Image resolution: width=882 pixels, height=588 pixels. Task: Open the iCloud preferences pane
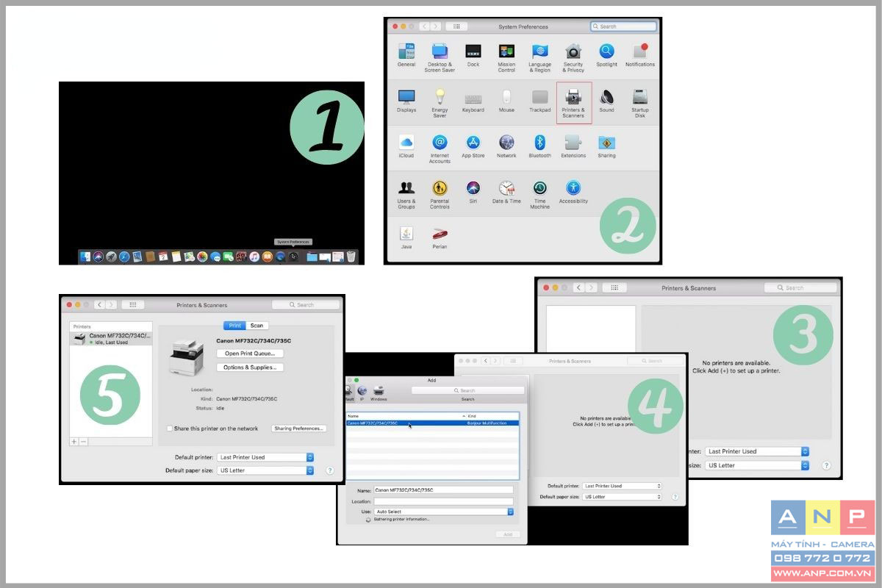pos(406,146)
